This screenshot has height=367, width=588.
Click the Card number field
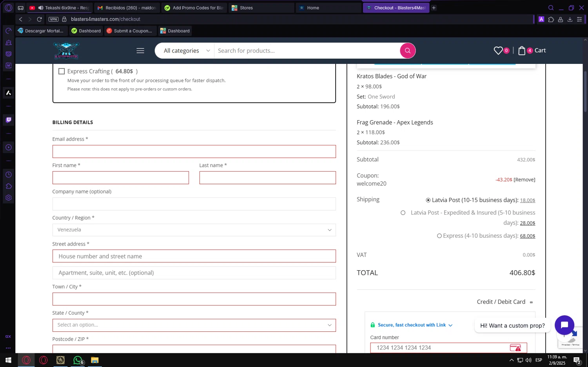(x=448, y=348)
